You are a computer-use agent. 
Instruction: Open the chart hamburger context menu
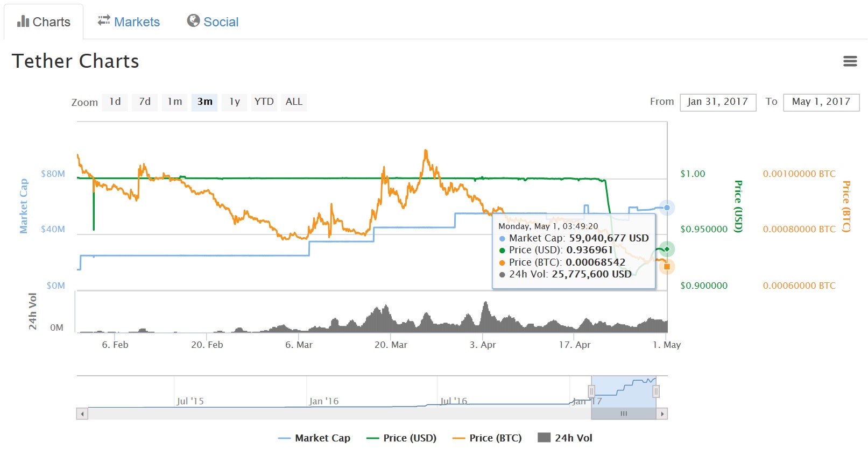point(850,61)
